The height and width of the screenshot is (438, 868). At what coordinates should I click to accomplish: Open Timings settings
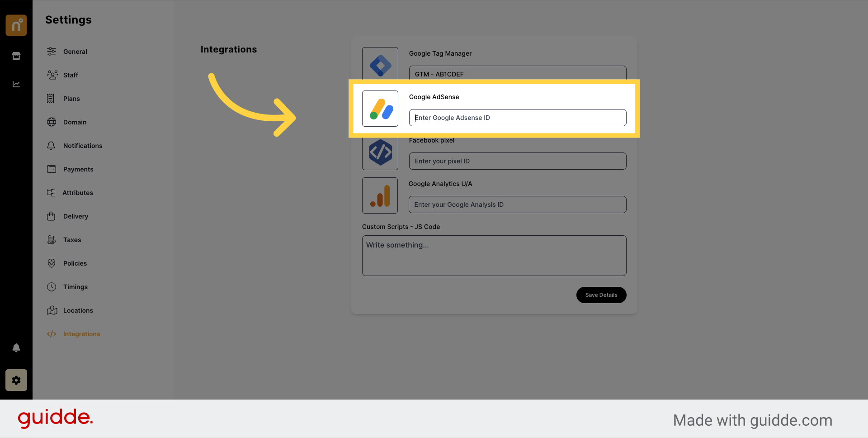point(75,287)
